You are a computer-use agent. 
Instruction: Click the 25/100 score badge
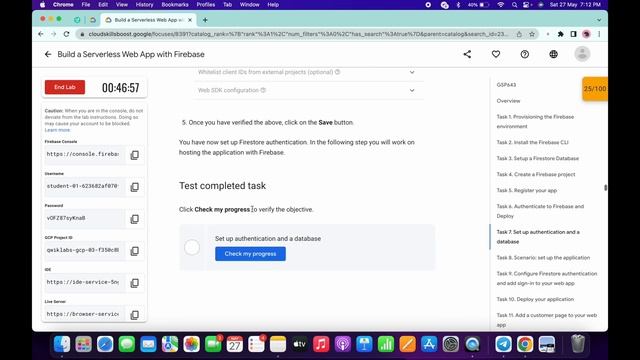click(x=595, y=89)
